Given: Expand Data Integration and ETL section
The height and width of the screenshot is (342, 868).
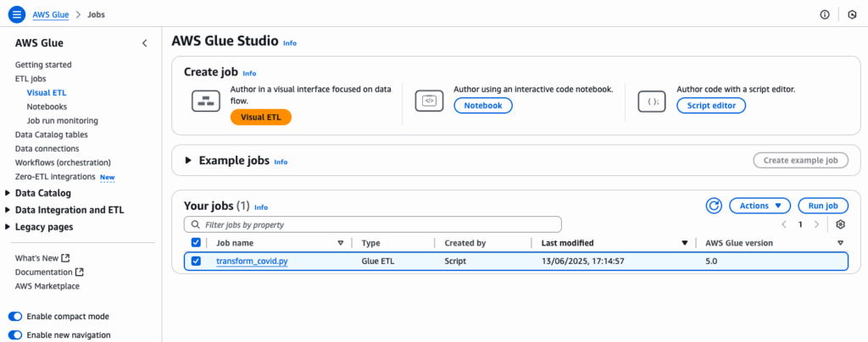Looking at the screenshot, I should pos(8,210).
